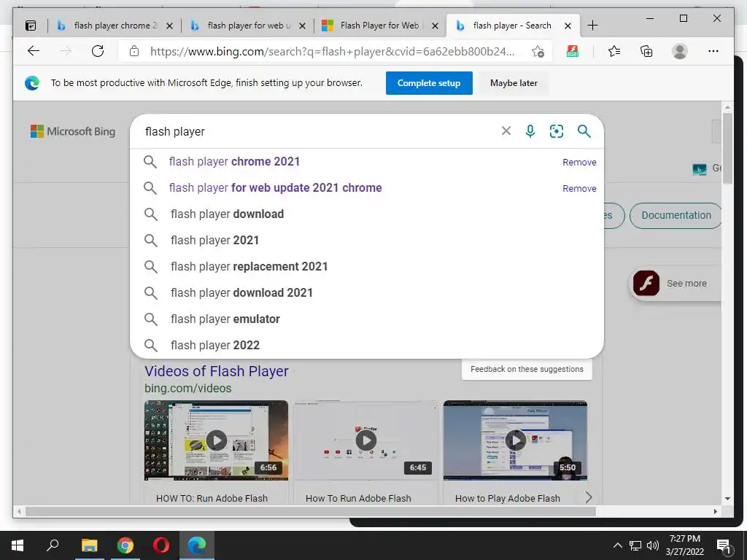Choose suggestion 'flash player 2021'
This screenshot has height=560, width=747.
point(367,240)
